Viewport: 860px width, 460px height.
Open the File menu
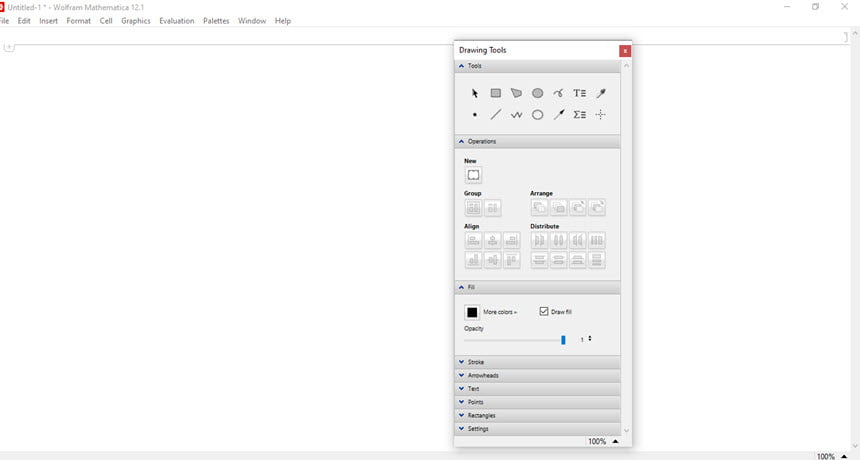(4, 21)
